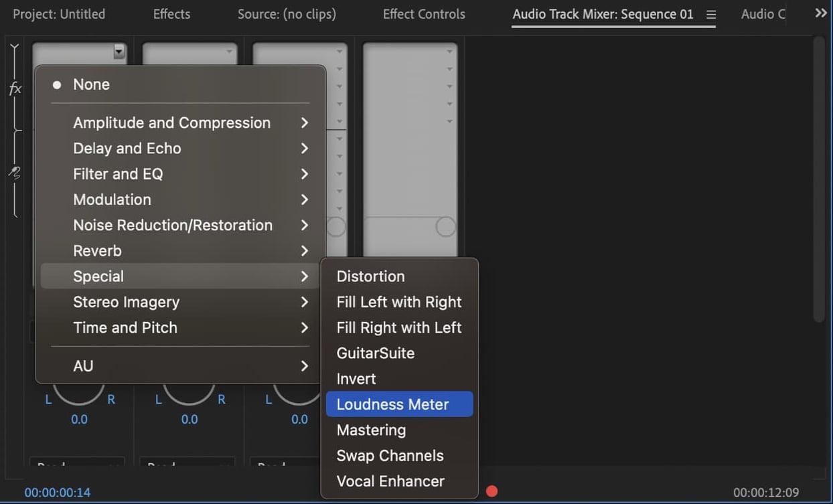Expand the Time and Pitch submenu
The width and height of the screenshot is (833, 504).
tap(125, 328)
